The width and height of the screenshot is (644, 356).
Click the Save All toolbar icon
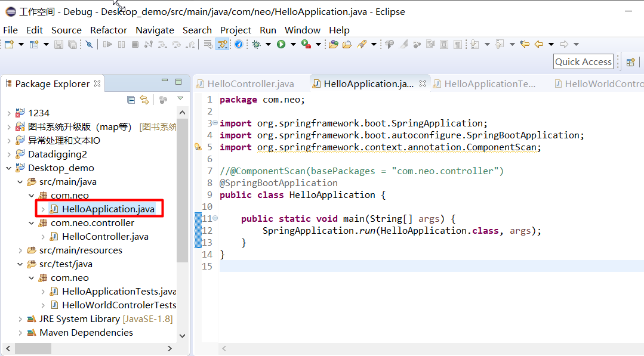[x=72, y=44]
